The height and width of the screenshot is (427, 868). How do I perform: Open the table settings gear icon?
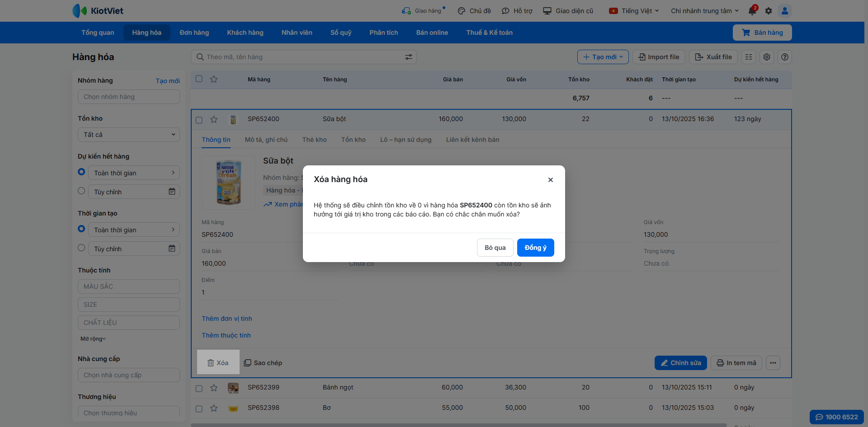(x=767, y=57)
